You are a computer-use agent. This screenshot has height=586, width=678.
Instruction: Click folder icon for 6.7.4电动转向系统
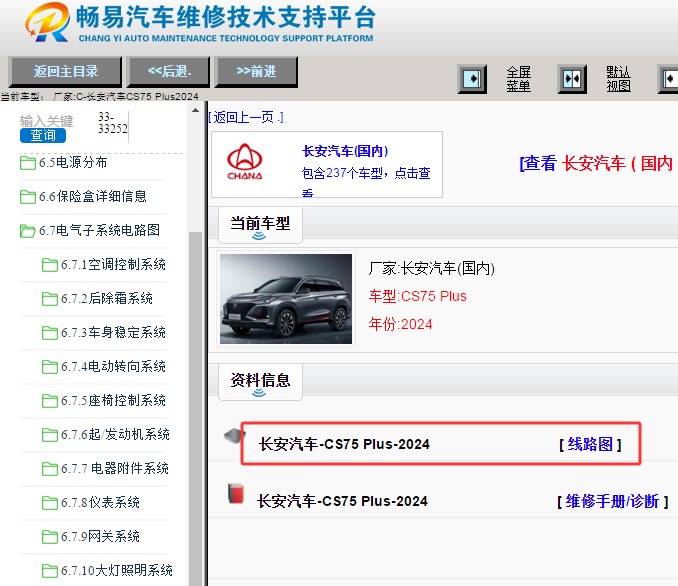[50, 367]
